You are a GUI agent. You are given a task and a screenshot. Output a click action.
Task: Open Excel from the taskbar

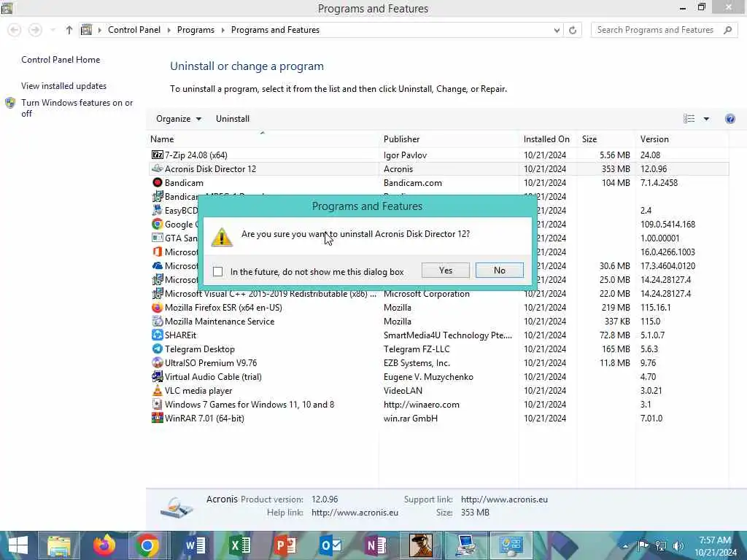(239, 545)
